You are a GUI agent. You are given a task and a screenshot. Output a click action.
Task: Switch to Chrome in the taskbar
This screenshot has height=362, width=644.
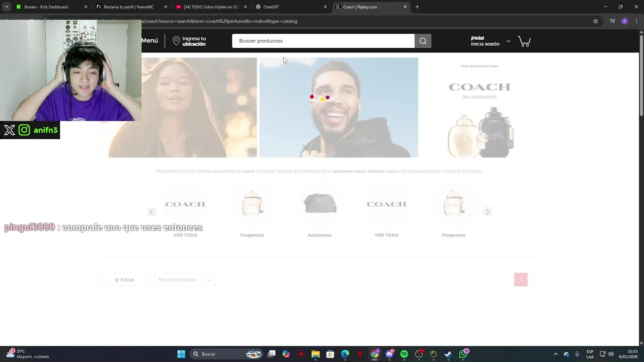pos(375,354)
